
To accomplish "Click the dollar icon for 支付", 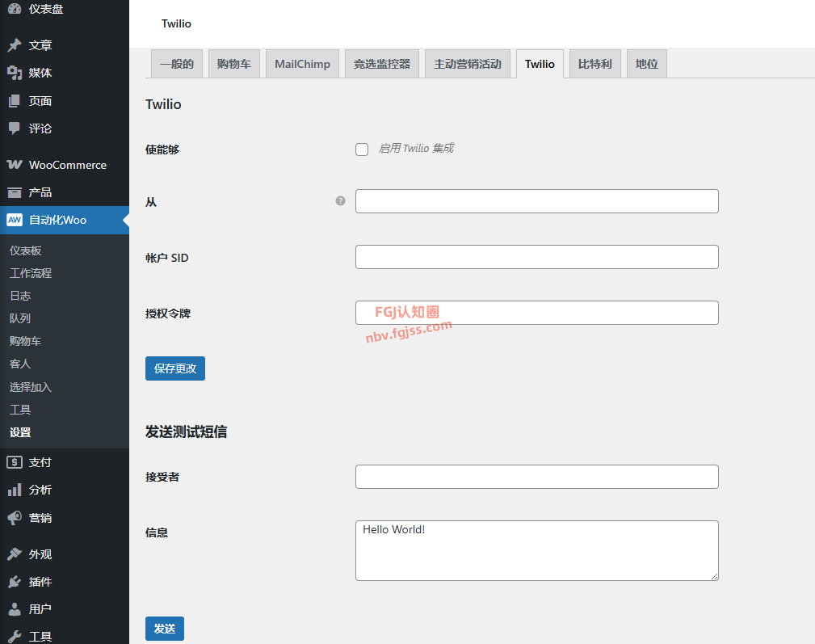I will pos(15,462).
